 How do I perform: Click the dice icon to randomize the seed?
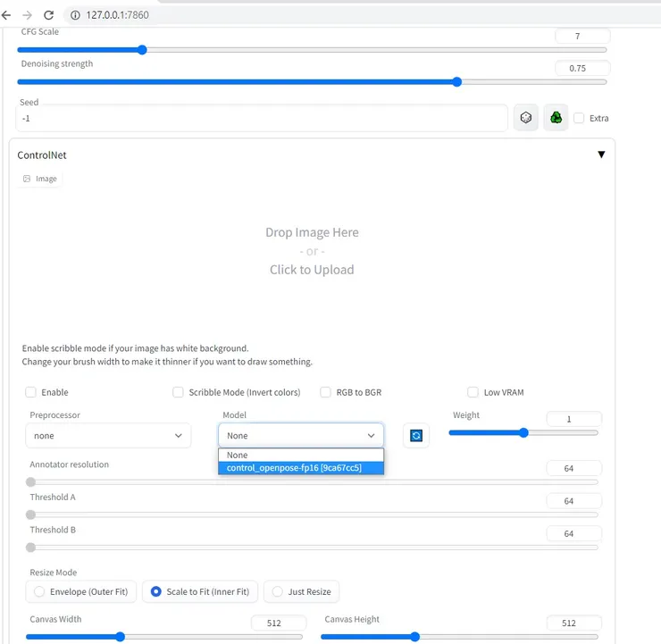click(526, 118)
